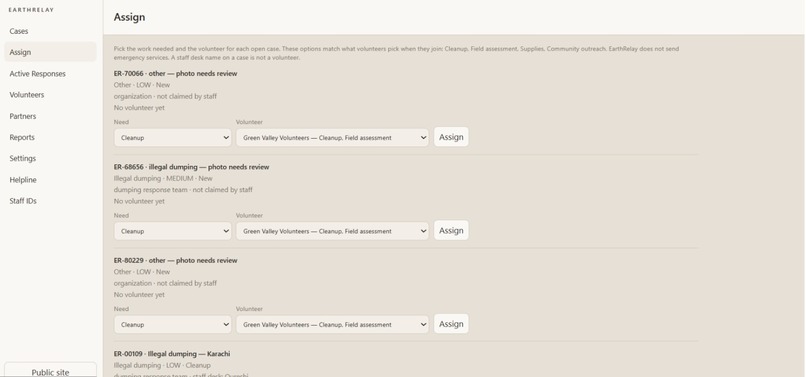Viewport: 806px width, 377px height.
Task: Click the Need label under ER-80229
Action: pos(121,310)
